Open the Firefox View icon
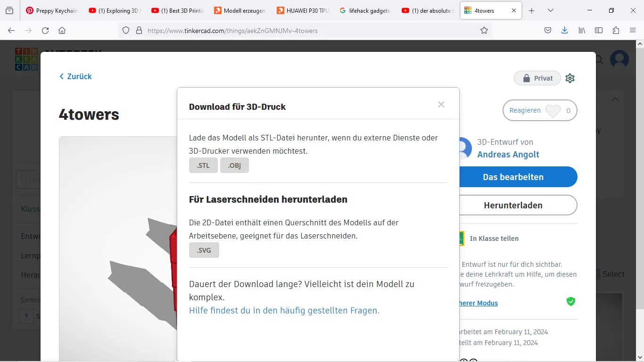This screenshot has width=644, height=362. click(9, 10)
